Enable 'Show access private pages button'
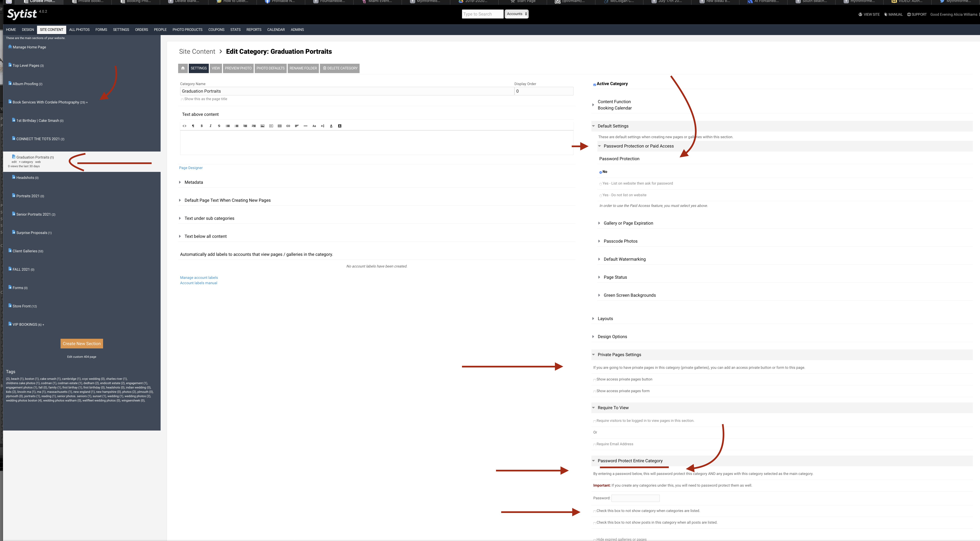 coord(595,380)
